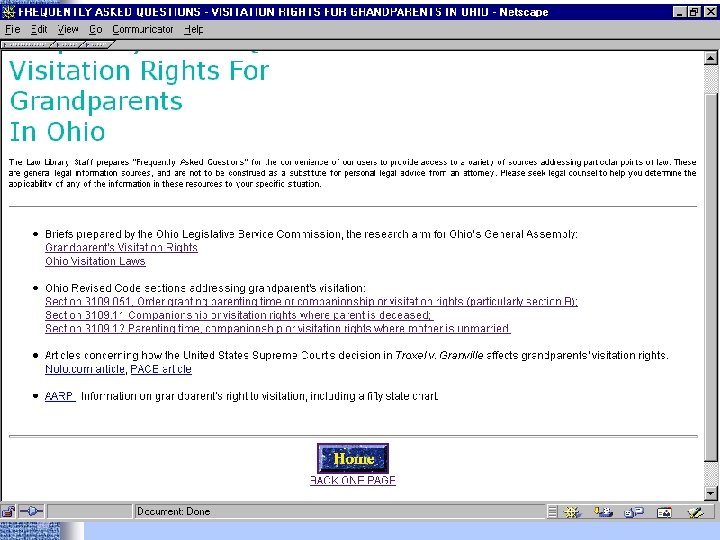The width and height of the screenshot is (720, 540).
Task: Click the 'Visitation Rights For' heading text
Action: (x=139, y=71)
